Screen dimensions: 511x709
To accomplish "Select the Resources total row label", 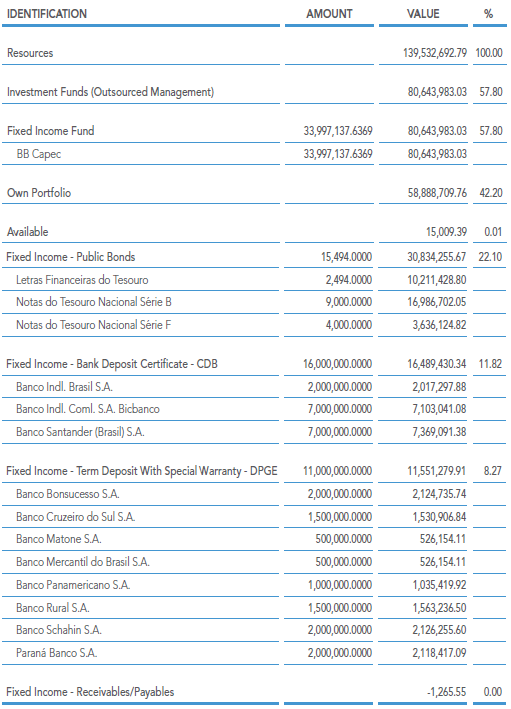I will coord(30,53).
